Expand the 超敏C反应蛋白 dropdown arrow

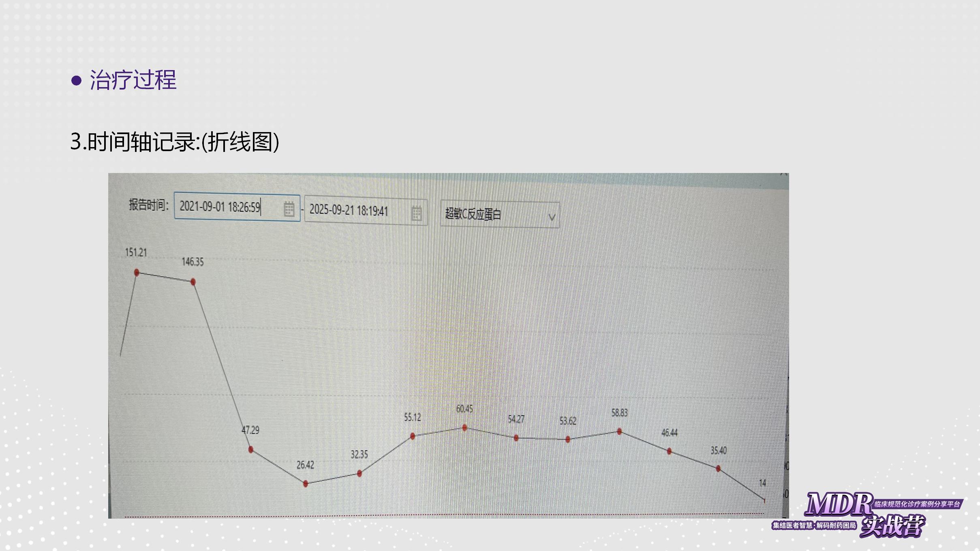click(552, 217)
